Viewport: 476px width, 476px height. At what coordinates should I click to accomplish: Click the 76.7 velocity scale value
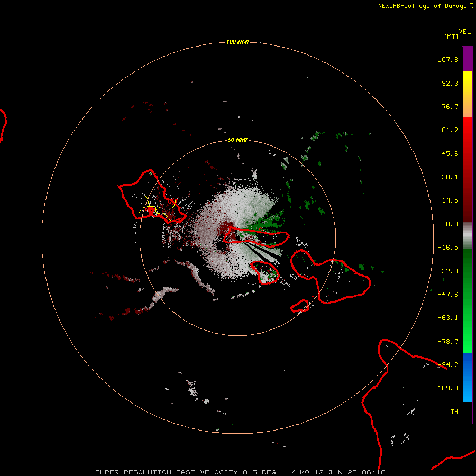(x=450, y=106)
